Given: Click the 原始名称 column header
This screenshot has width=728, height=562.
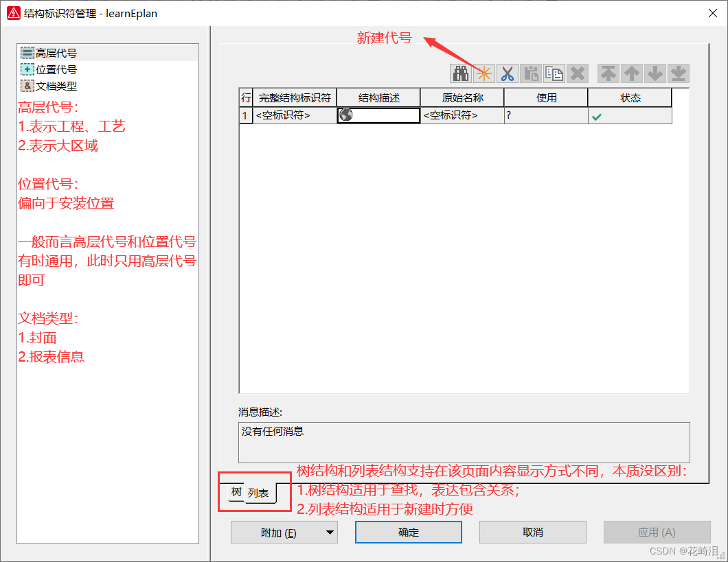Looking at the screenshot, I should [x=462, y=98].
